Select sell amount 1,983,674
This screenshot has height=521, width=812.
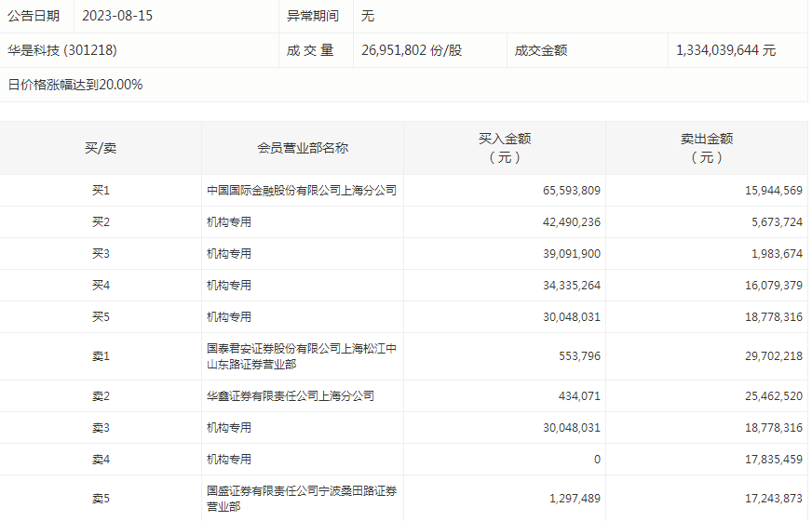pyautogui.click(x=778, y=253)
